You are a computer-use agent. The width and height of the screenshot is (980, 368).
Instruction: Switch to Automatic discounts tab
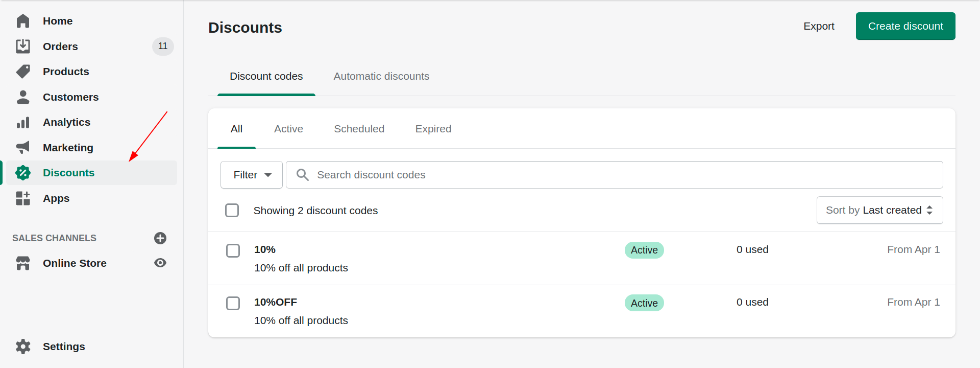[x=381, y=76]
